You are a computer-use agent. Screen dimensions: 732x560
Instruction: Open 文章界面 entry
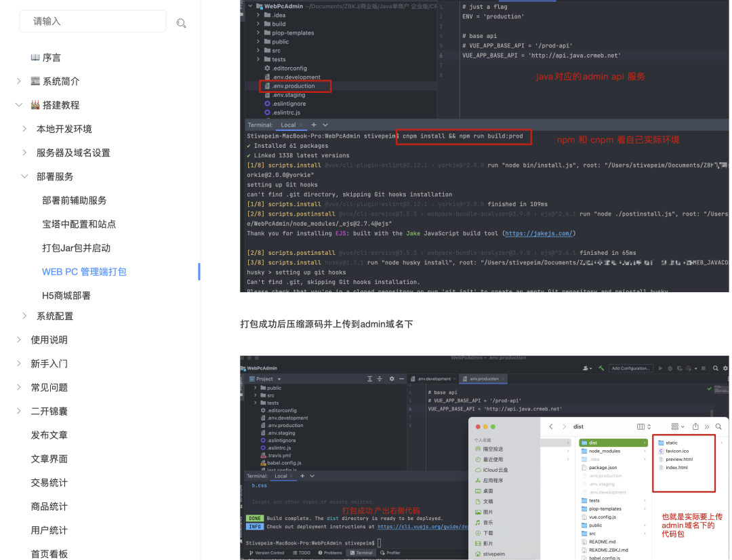[49, 459]
